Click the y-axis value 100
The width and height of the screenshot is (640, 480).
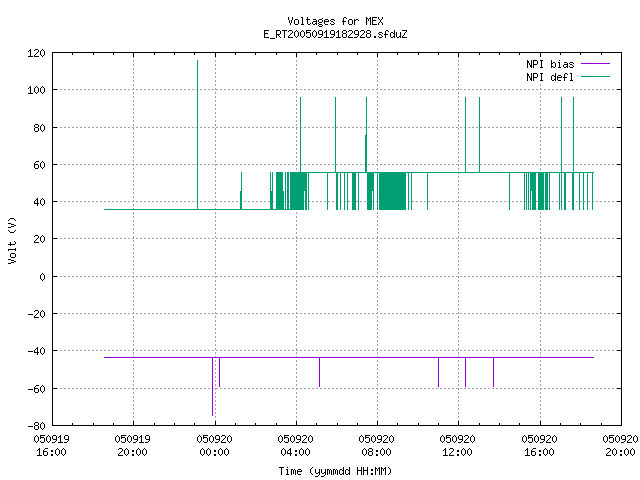(x=36, y=90)
